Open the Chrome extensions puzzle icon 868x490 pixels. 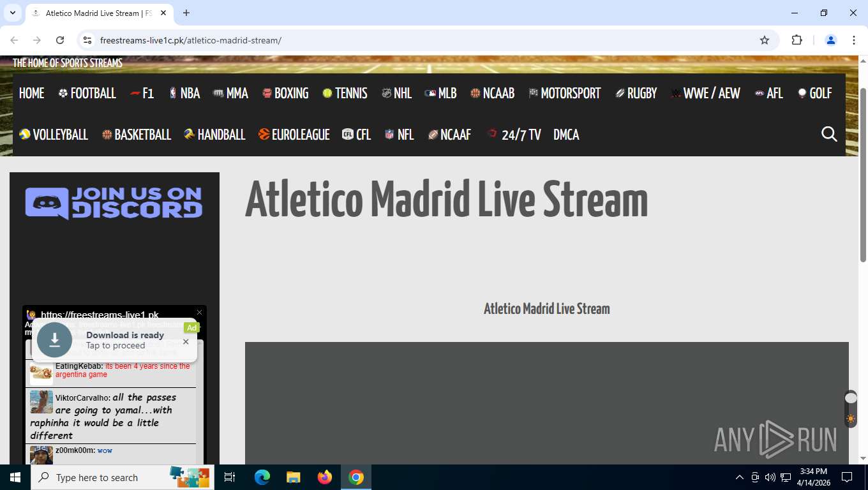pyautogui.click(x=797, y=40)
